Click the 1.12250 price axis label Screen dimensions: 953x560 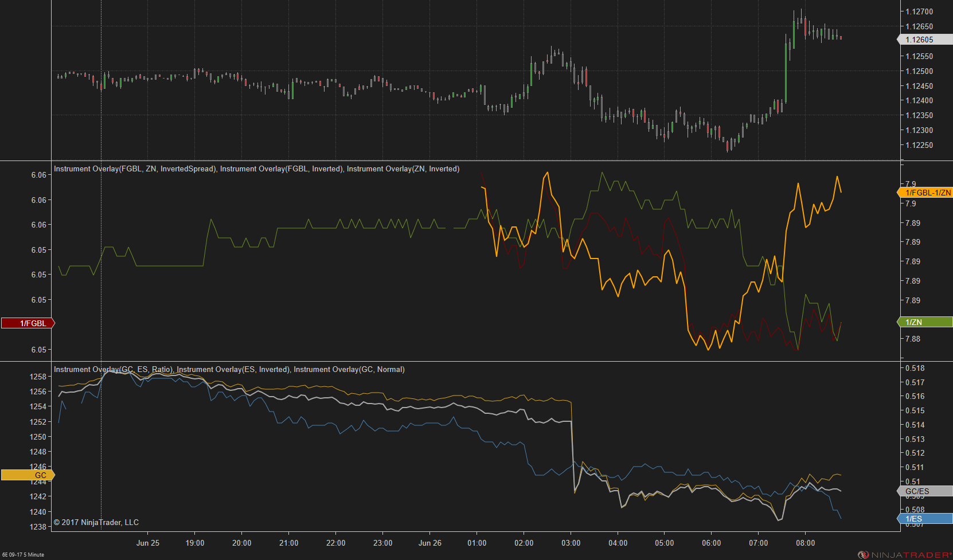pos(919,145)
